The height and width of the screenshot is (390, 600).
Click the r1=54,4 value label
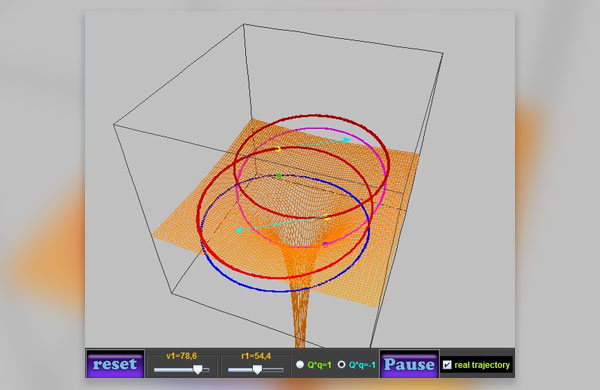[x=256, y=356]
